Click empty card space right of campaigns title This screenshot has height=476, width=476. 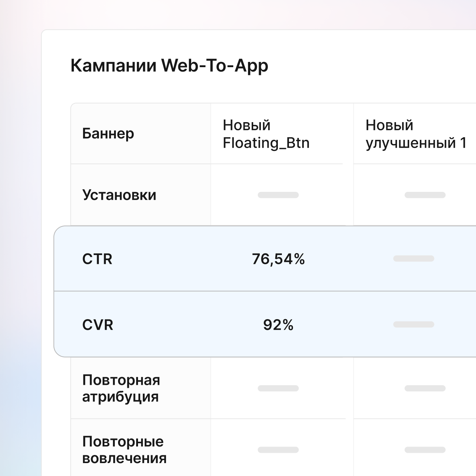point(369,66)
